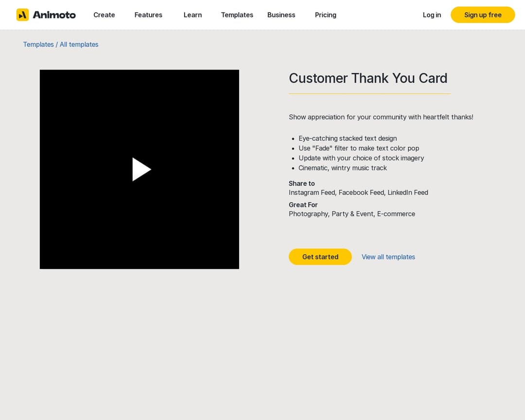Open the Create menu
Image resolution: width=525 pixels, height=420 pixels.
[104, 15]
